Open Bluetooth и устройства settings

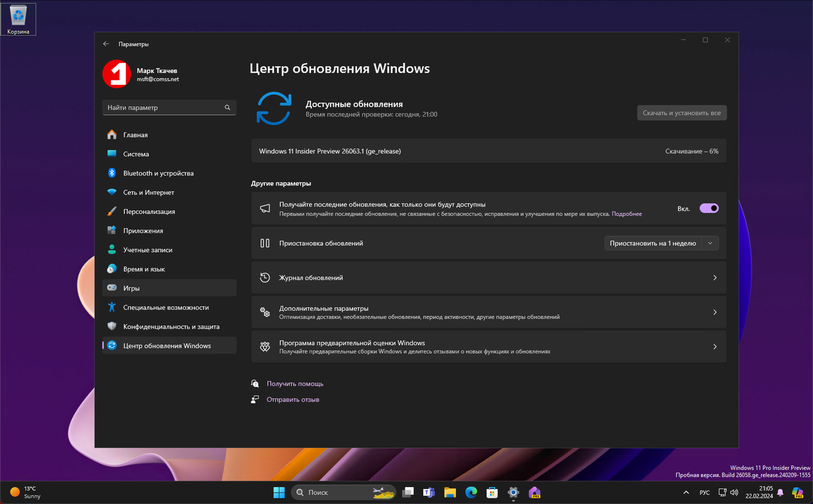158,173
